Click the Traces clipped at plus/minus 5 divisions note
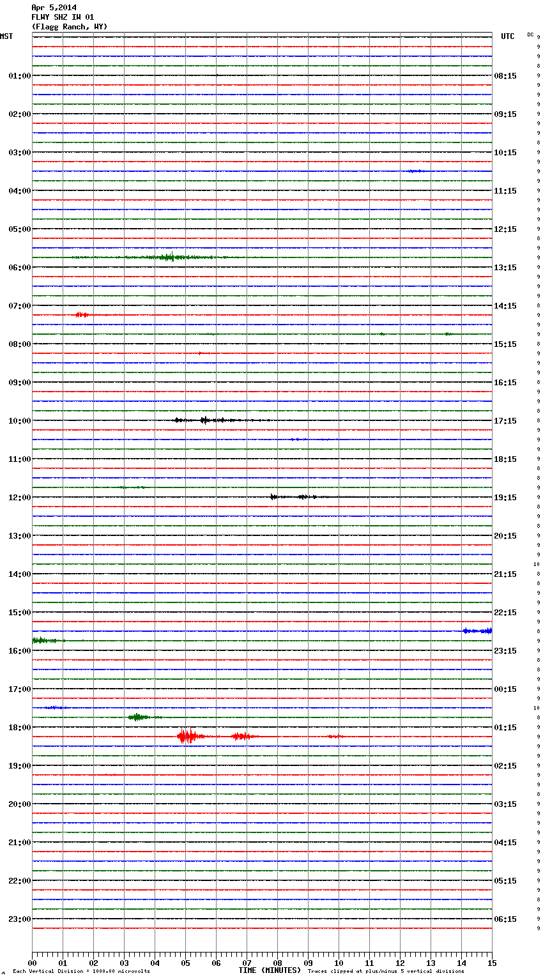The image size is (543, 980). 386,972
